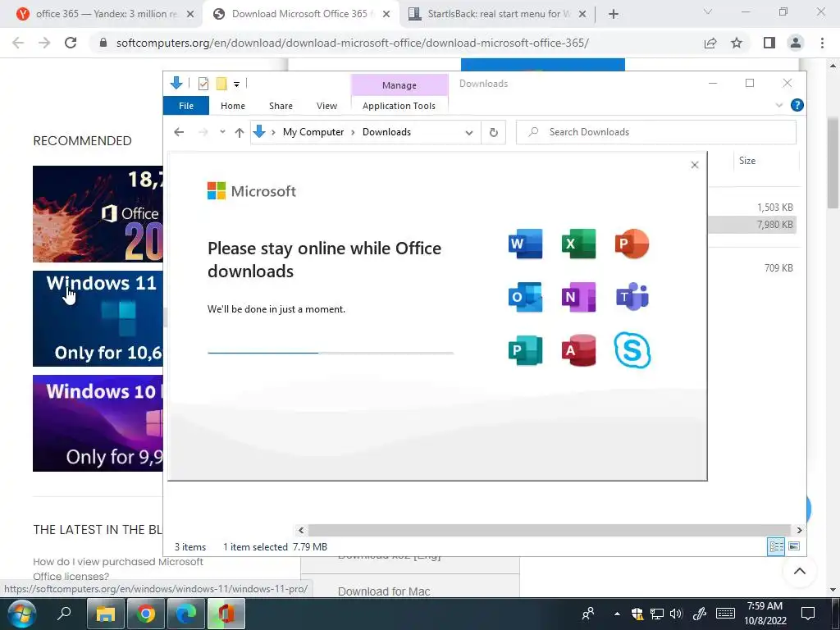Open the Windows 10 recommended banner
Image resolution: width=840 pixels, height=630 pixels.
click(x=98, y=423)
